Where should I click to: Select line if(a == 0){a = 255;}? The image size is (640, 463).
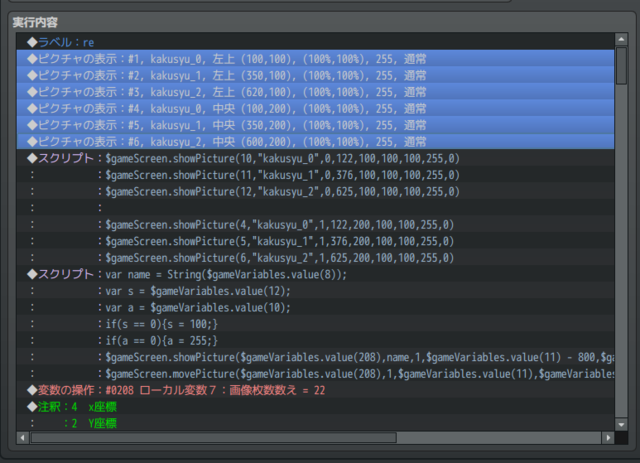pyautogui.click(x=315, y=341)
